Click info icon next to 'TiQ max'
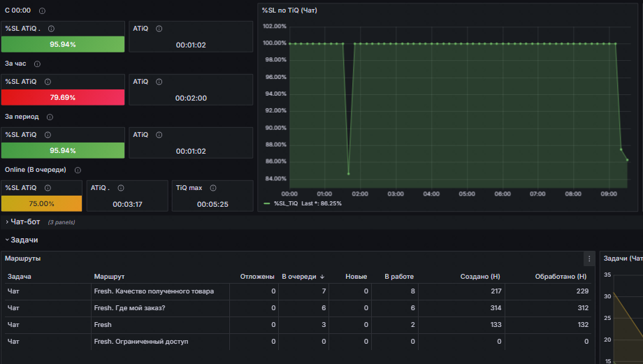The width and height of the screenshot is (643, 364). click(x=213, y=188)
